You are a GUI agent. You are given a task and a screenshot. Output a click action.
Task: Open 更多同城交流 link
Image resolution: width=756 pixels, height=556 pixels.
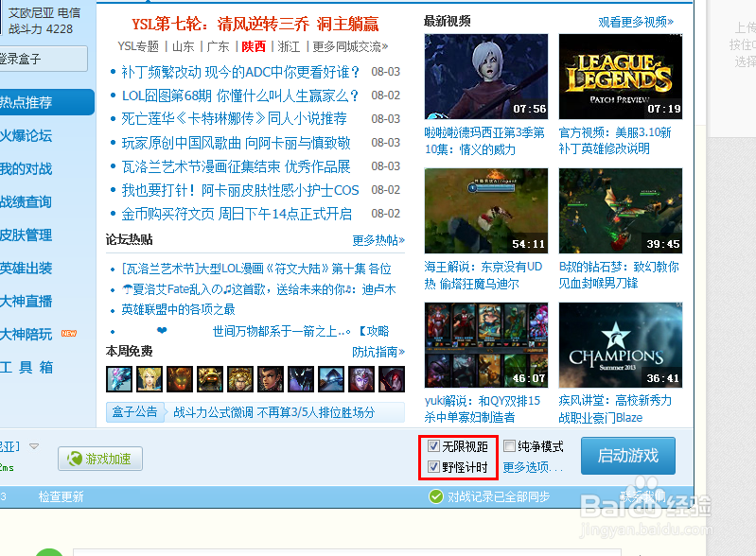click(x=350, y=46)
